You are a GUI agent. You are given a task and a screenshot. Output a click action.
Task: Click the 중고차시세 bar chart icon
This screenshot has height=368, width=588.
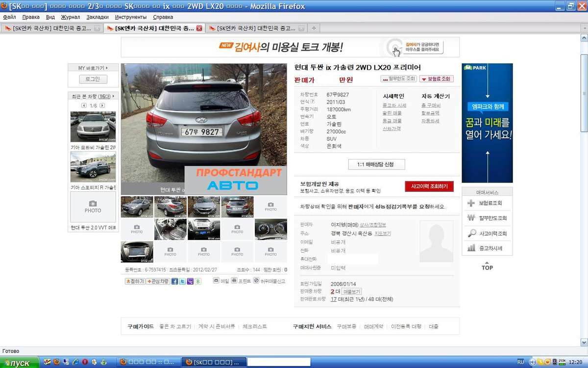pyautogui.click(x=471, y=248)
